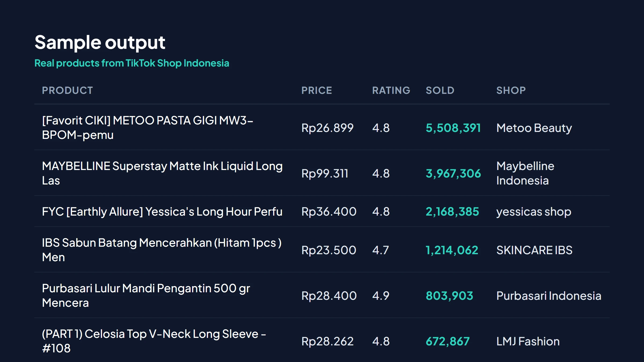The height and width of the screenshot is (362, 644).
Task: Click shop name LMJ Fashion
Action: (x=528, y=341)
